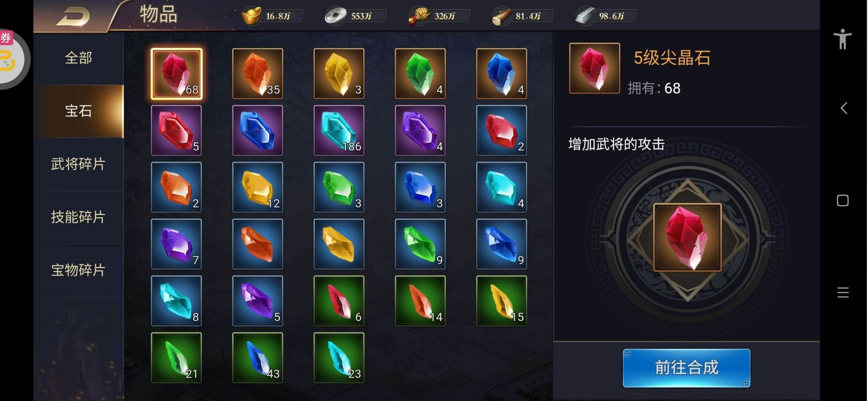The height and width of the screenshot is (401, 868).
Task: Tap the large red gem preview in circle
Action: coord(687,237)
